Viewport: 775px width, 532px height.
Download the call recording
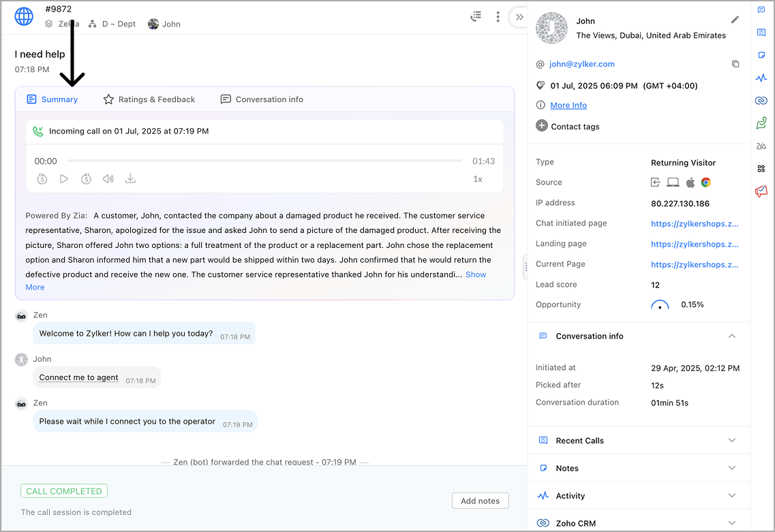coord(130,179)
